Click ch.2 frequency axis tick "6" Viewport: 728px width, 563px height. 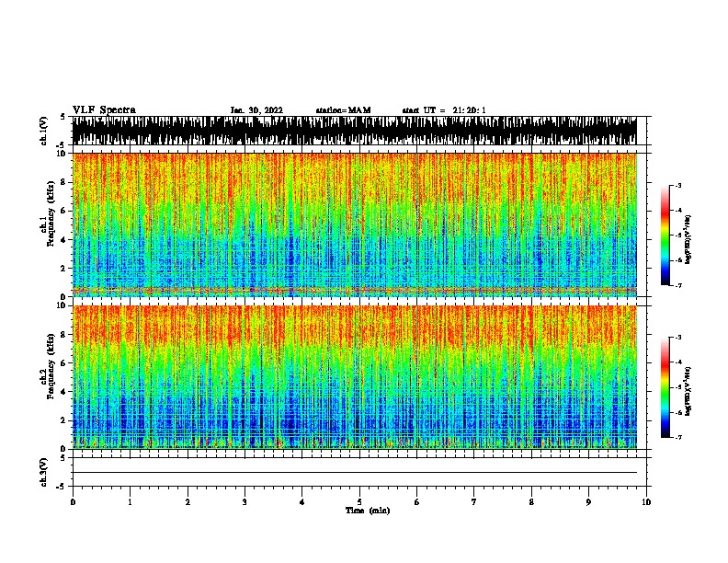pos(64,363)
